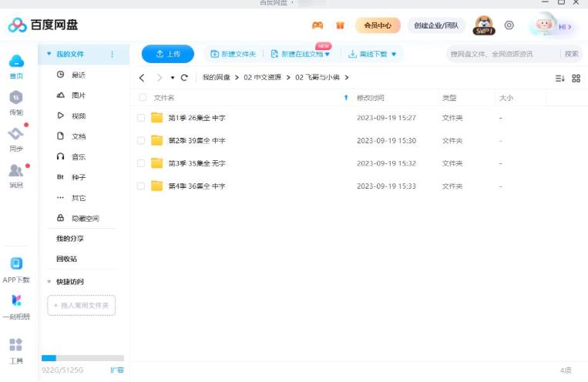The width and height of the screenshot is (588, 382).
Task: Open the game controller icon in header
Action: 318,25
